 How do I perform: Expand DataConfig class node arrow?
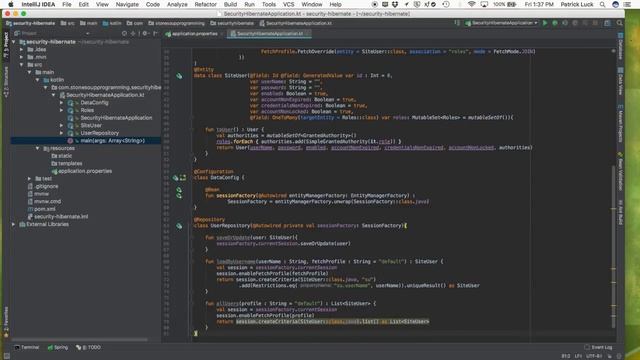click(x=62, y=102)
